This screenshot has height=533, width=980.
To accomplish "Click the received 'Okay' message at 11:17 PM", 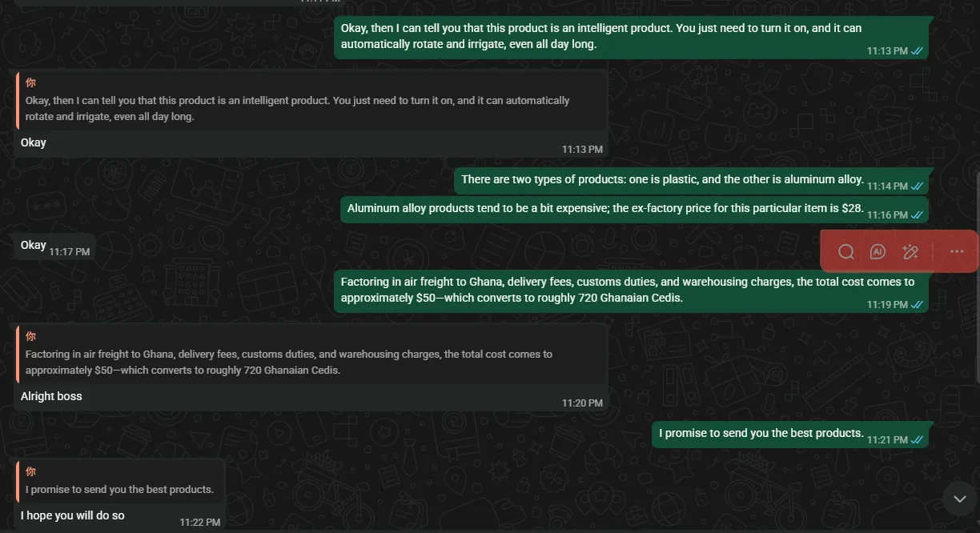I will pos(34,245).
